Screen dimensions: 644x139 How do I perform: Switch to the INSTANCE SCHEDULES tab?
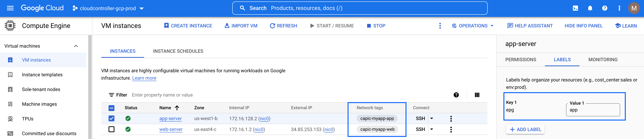(x=178, y=51)
